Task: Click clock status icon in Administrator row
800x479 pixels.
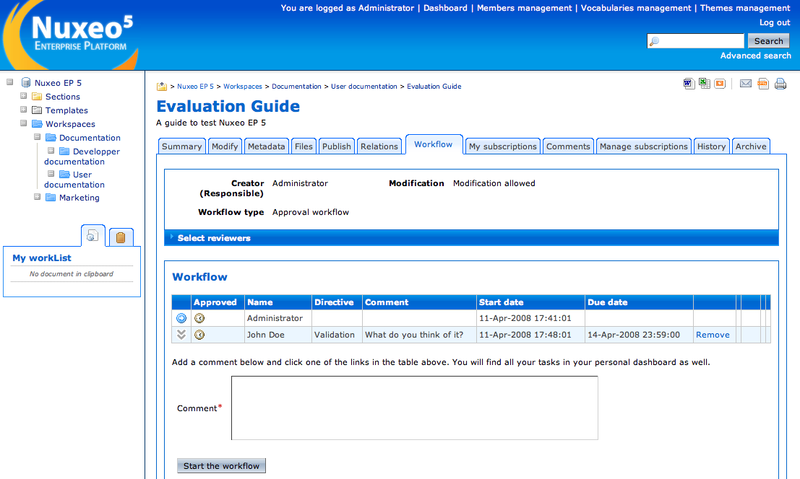Action: point(199,318)
